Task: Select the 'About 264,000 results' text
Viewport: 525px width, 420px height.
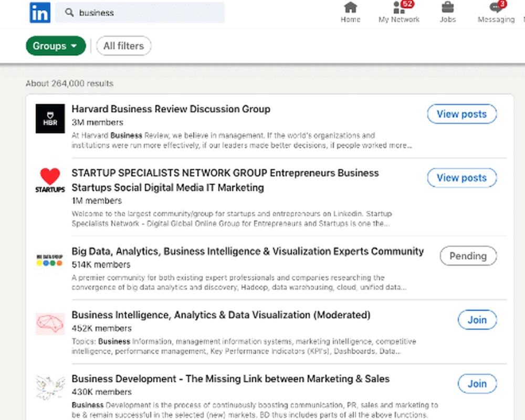Action: [x=70, y=83]
